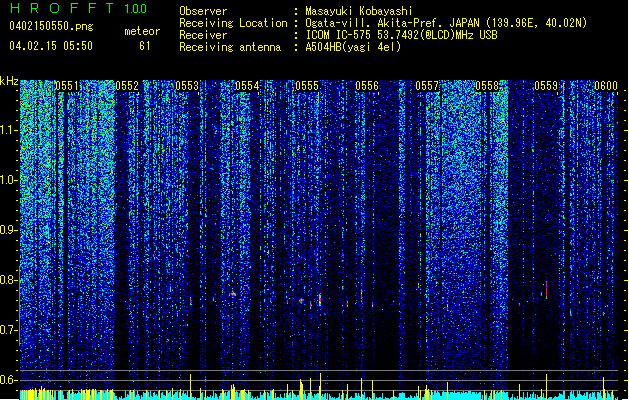Viewport: 629px width, 400px height.
Task: Select observer name Masayuki Kobayashi
Action: click(359, 11)
